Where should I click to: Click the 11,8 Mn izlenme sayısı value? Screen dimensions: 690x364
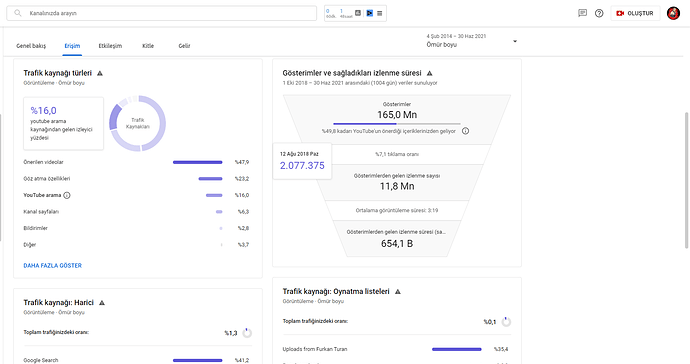[397, 186]
